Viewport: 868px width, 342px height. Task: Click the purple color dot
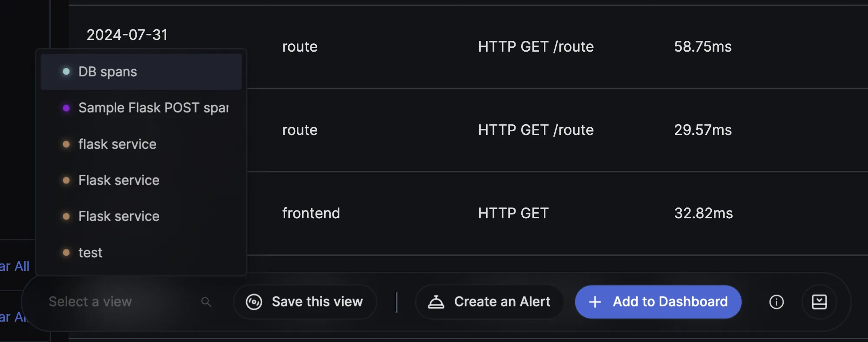click(x=66, y=108)
